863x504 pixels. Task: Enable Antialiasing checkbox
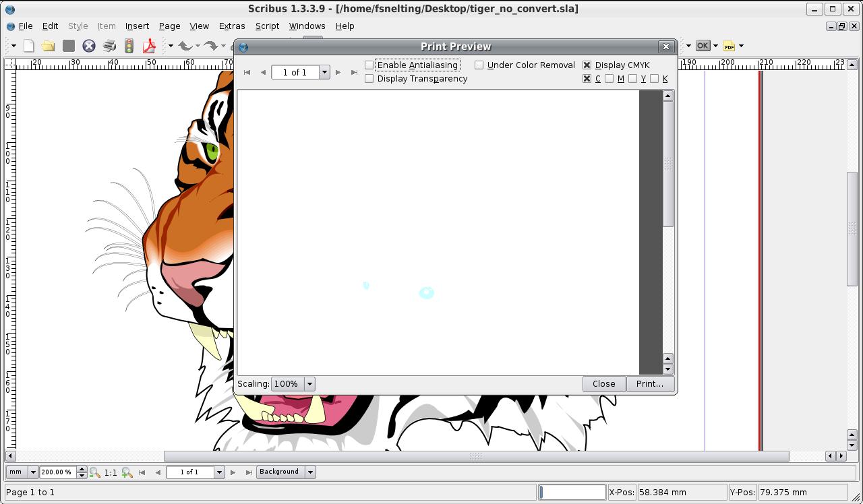pos(369,65)
